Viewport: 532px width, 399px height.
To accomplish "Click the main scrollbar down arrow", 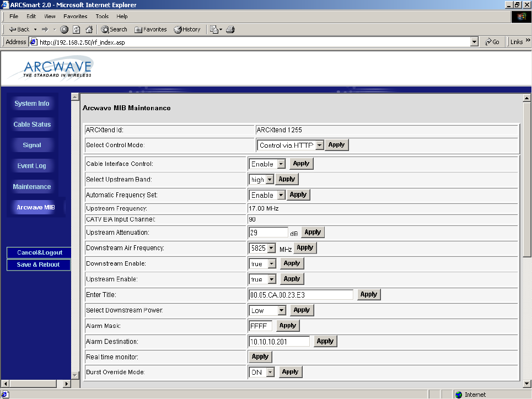I will (x=526, y=384).
